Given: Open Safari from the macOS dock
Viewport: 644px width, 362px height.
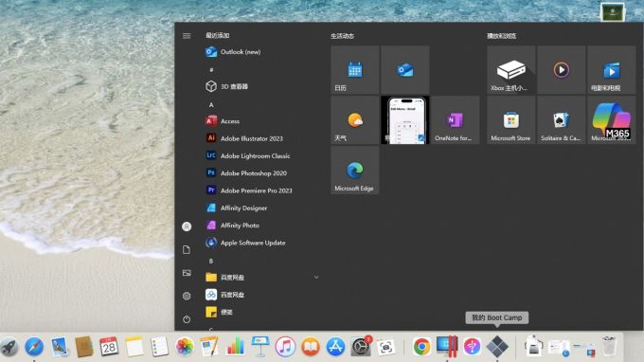Looking at the screenshot, I should [34, 347].
